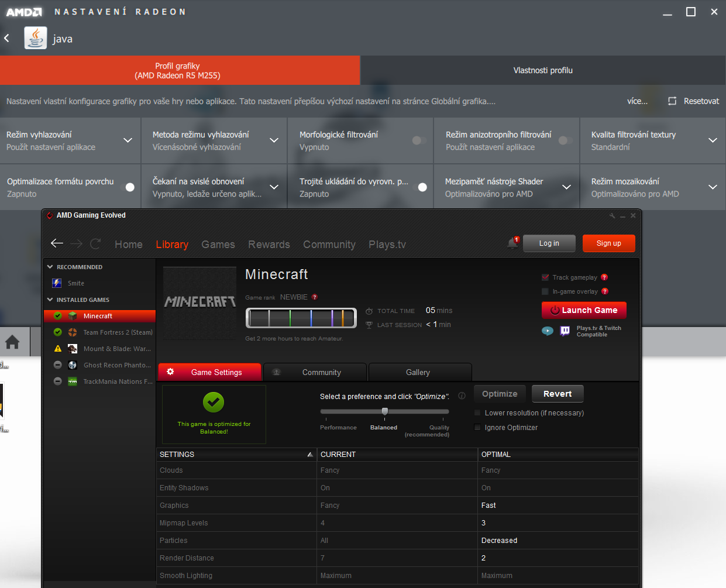Click the Log in button
The height and width of the screenshot is (588, 726).
coord(549,243)
